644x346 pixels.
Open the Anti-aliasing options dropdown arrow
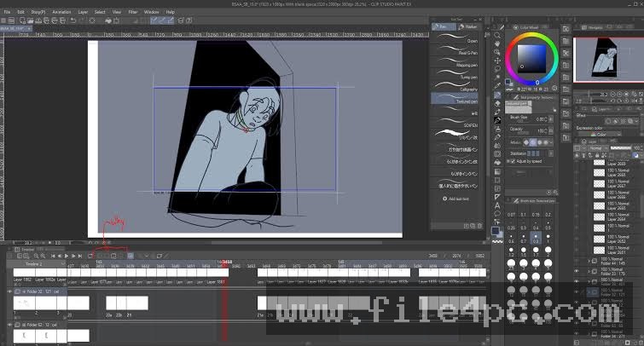click(x=551, y=142)
